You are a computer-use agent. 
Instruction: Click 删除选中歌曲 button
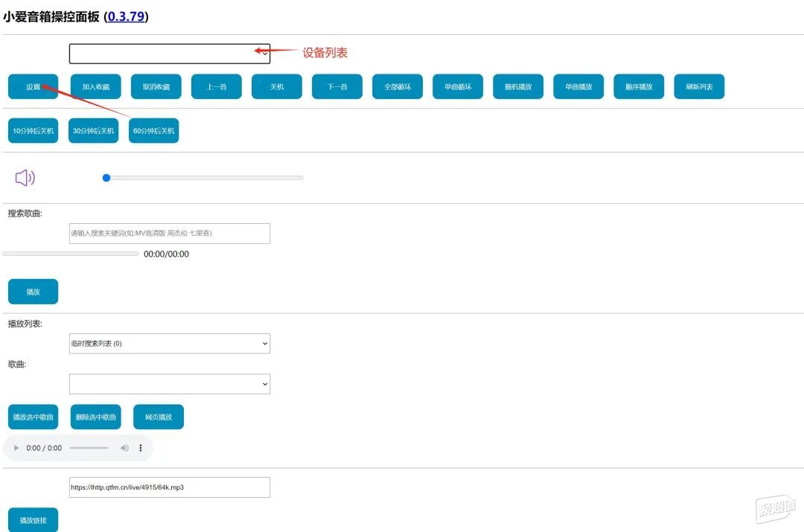96,417
